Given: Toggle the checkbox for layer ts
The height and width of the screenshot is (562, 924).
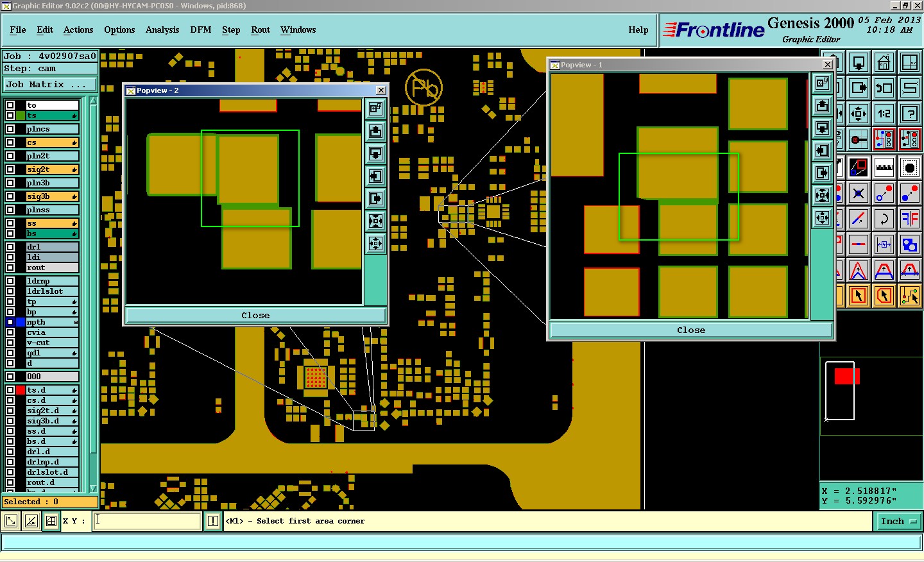Looking at the screenshot, I should click(10, 115).
